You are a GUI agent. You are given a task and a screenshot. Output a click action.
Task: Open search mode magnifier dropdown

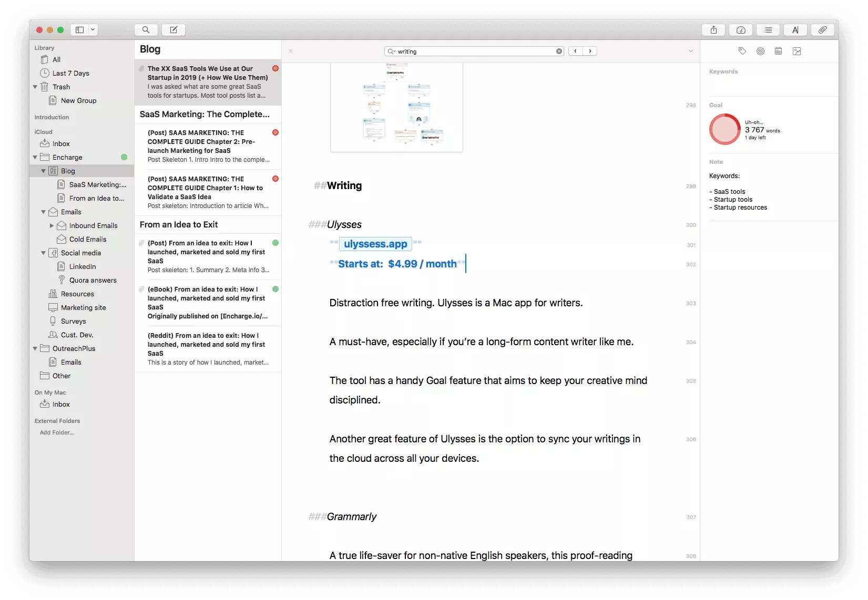coord(391,51)
